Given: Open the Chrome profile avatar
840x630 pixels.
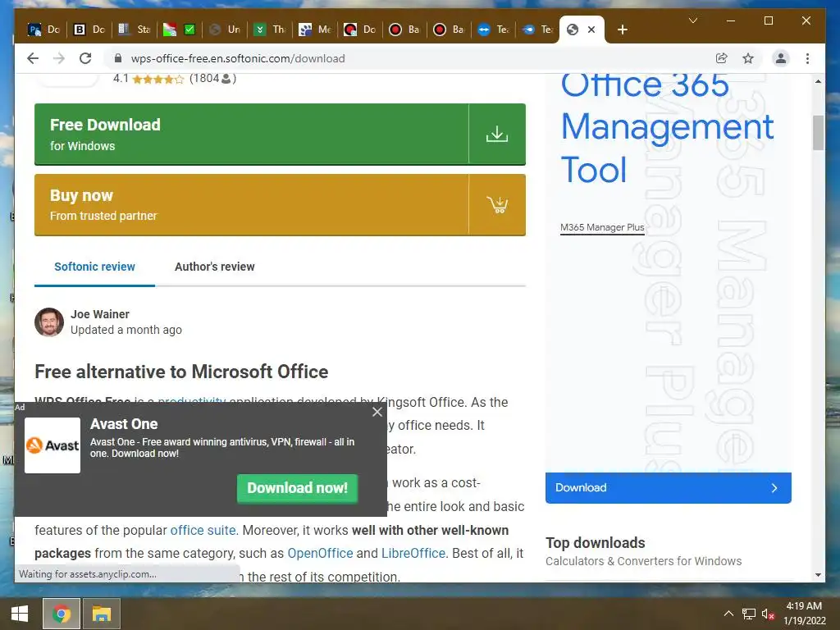Looking at the screenshot, I should pyautogui.click(x=781, y=58).
